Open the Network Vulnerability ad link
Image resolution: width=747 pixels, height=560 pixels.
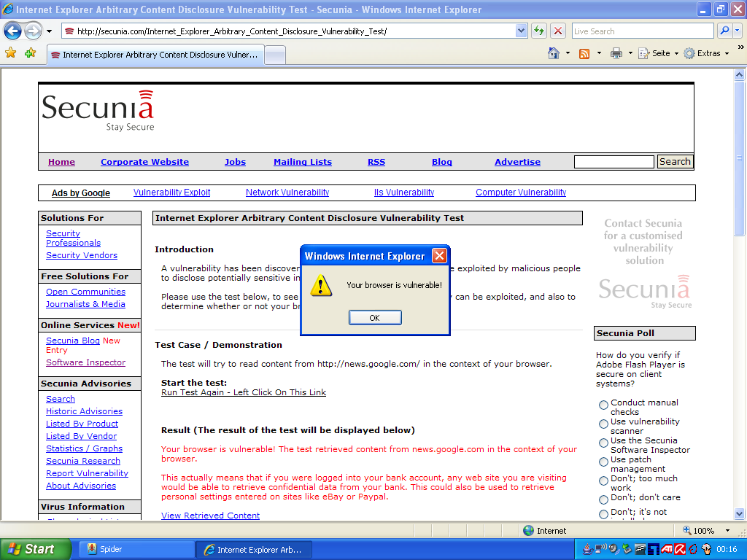tap(287, 192)
